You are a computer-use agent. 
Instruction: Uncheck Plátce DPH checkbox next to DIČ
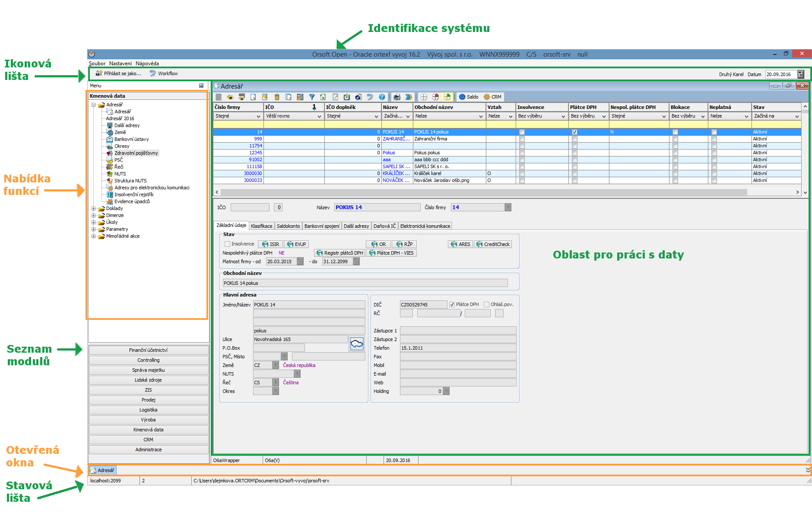(x=452, y=305)
